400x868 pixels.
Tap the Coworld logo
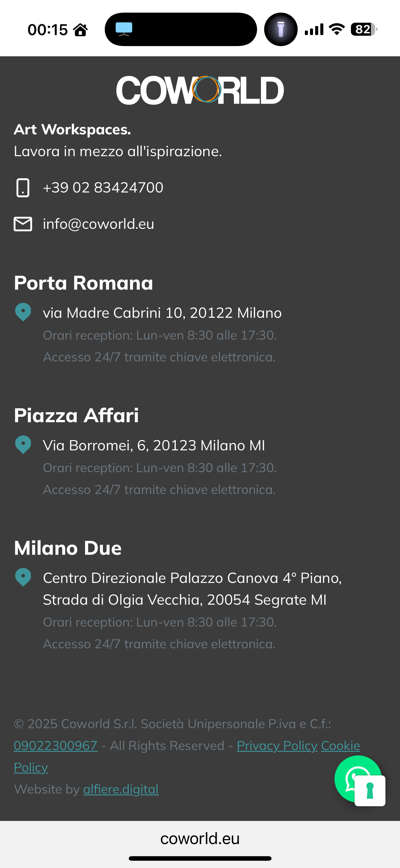(x=200, y=90)
